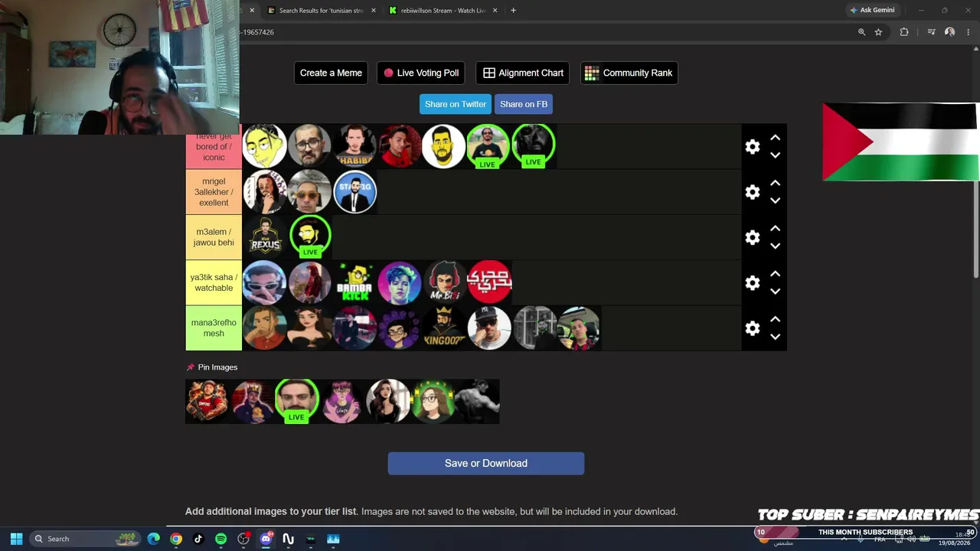Open settings gear for the watchable tier row
Image resolution: width=980 pixels, height=551 pixels.
pos(753,283)
